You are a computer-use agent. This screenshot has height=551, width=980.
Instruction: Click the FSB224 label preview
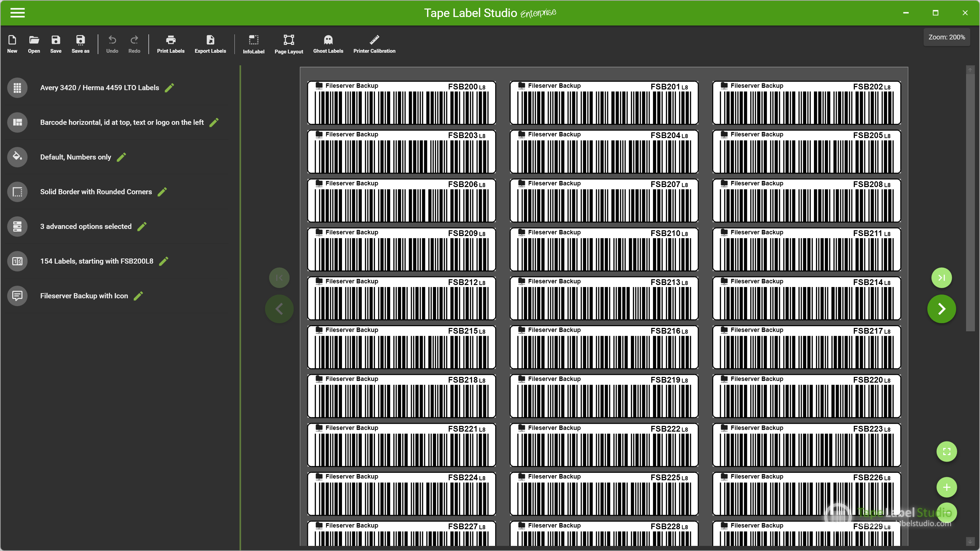(402, 494)
